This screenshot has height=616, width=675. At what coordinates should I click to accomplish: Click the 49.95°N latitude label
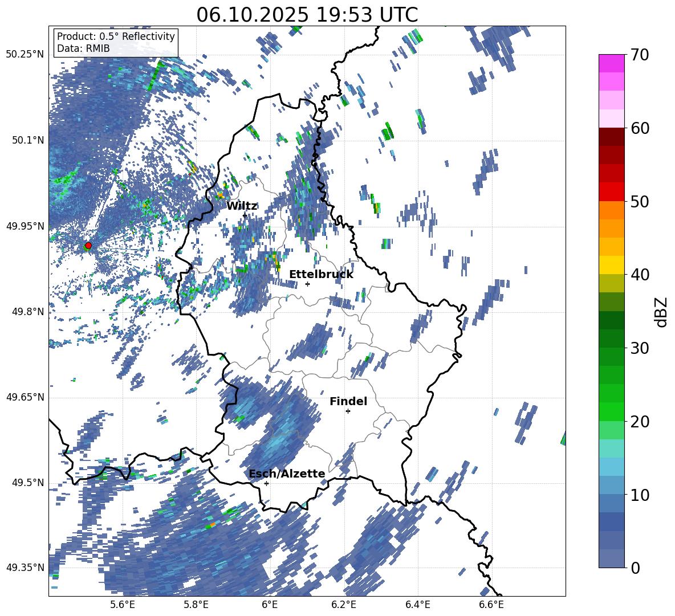[25, 226]
